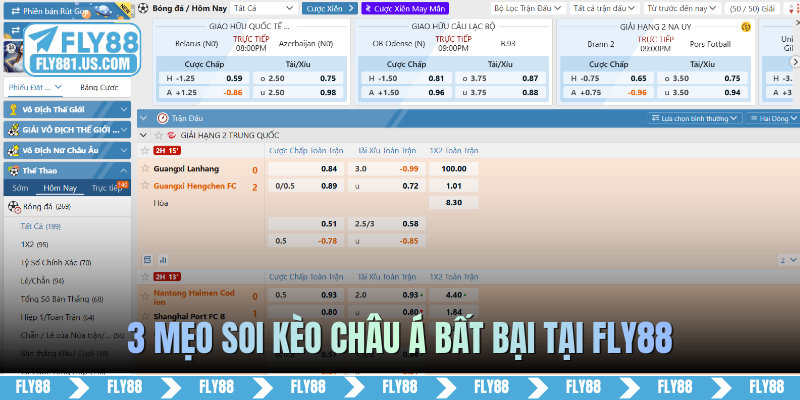Open the number 2 dropdown right of the Guangxi match
Viewport: 800px width, 400px height.
coord(788,260)
